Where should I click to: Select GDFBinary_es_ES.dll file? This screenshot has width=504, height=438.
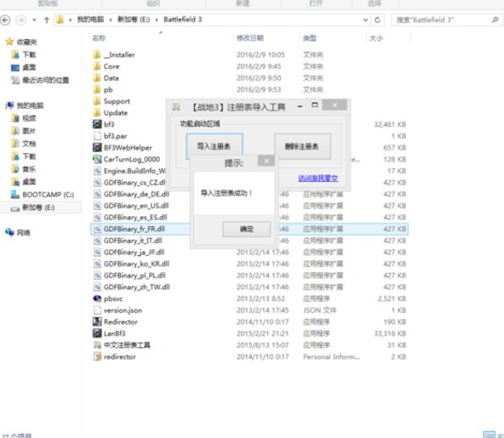point(135,217)
